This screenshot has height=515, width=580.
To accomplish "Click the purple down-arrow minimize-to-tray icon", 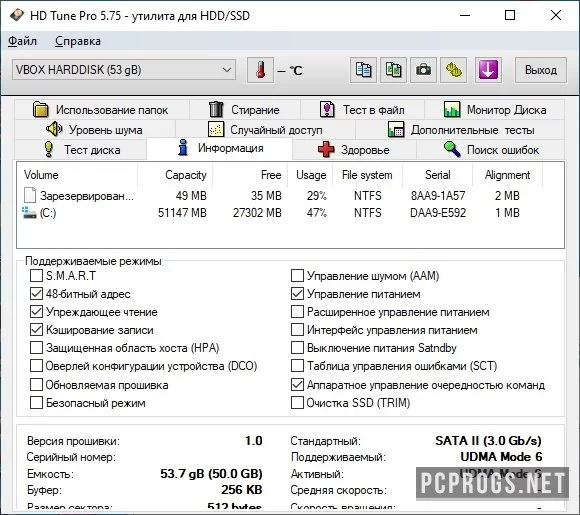I will (x=488, y=70).
